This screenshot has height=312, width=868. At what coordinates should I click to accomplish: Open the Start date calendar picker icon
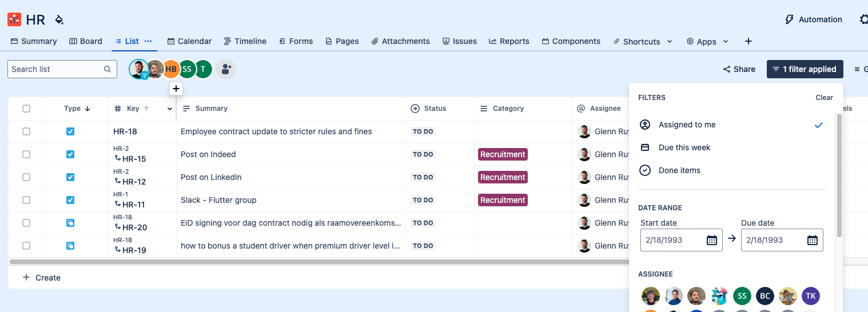[712, 240]
